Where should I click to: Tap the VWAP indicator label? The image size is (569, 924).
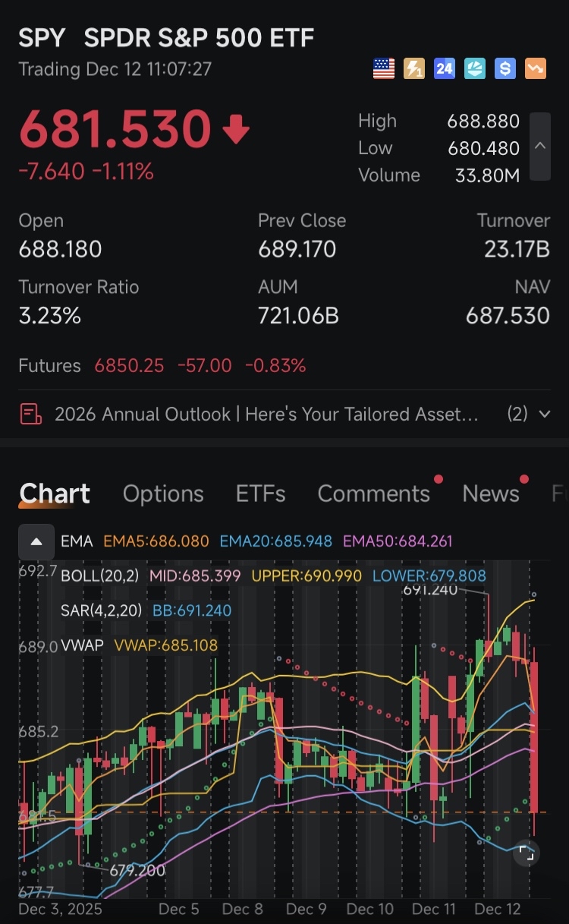click(83, 645)
